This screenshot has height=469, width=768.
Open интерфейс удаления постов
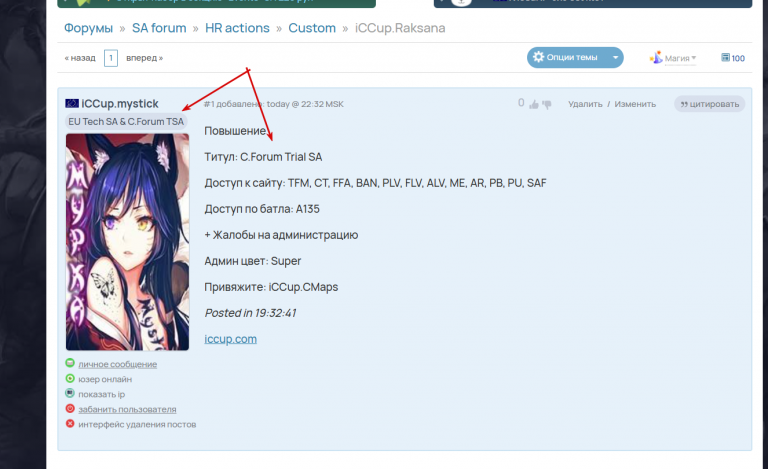coord(137,424)
